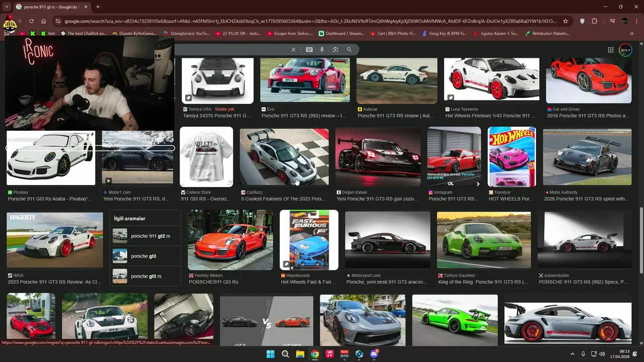Open the Evo '911 GT3 RS (992) review' link
This screenshot has height=362, width=644.
[x=304, y=116]
